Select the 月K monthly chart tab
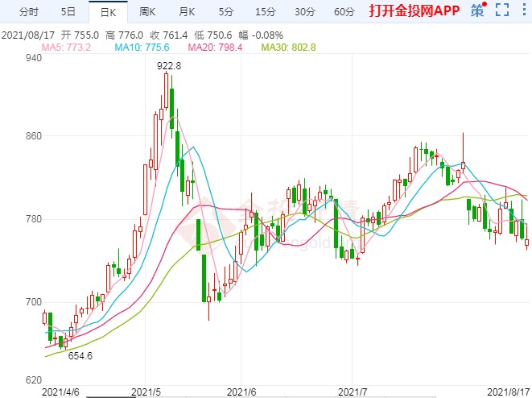Screen dimensions: 532x398 [x=186, y=12]
